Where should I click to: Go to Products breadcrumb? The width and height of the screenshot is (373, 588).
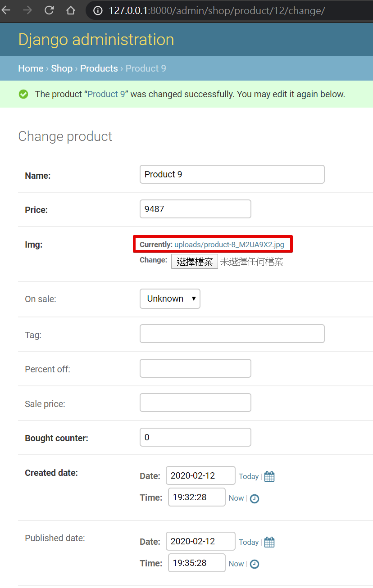click(x=99, y=68)
